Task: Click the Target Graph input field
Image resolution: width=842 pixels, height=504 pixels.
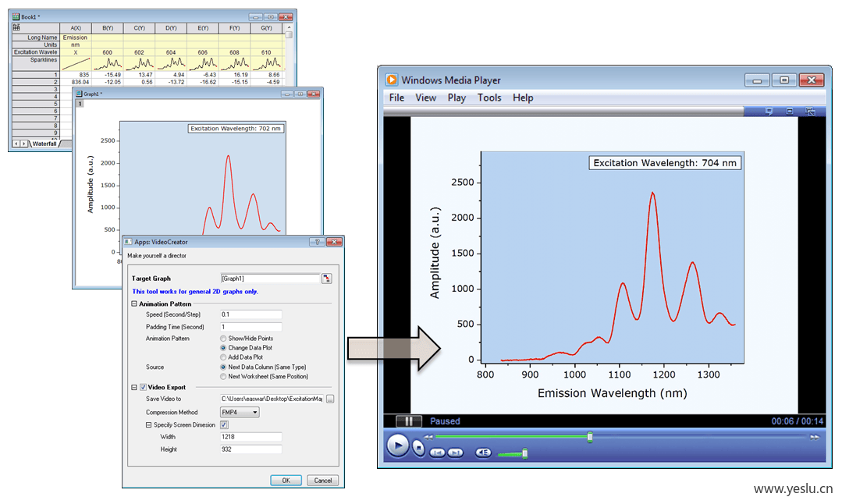Action: [x=270, y=279]
